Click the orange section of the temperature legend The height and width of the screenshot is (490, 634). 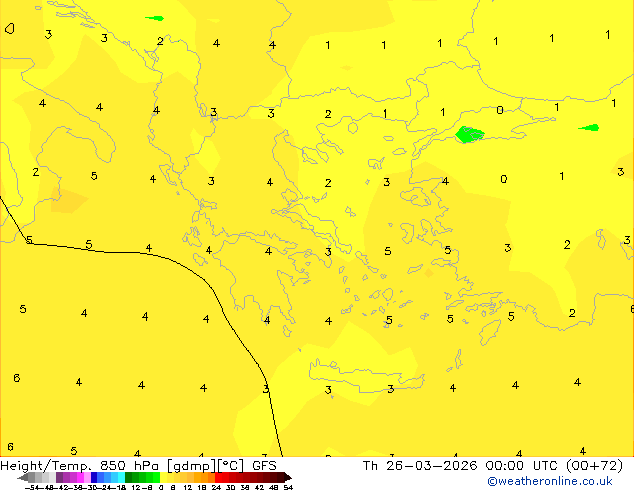tap(200, 478)
